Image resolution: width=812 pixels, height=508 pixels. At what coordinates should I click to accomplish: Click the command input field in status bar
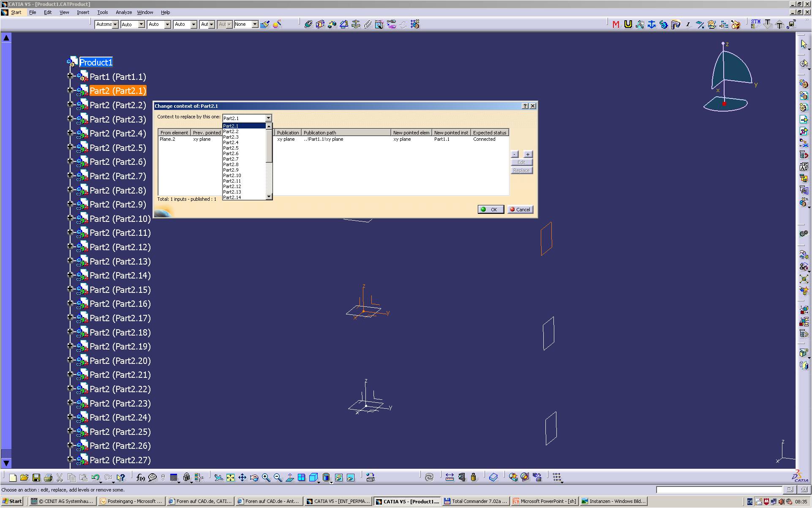719,490
